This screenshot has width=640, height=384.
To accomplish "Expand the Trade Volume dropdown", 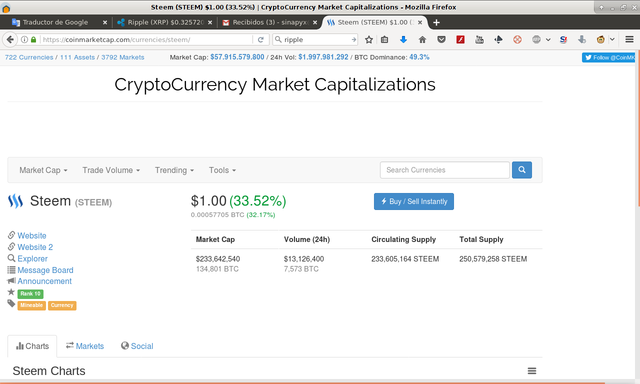I will pyautogui.click(x=111, y=170).
